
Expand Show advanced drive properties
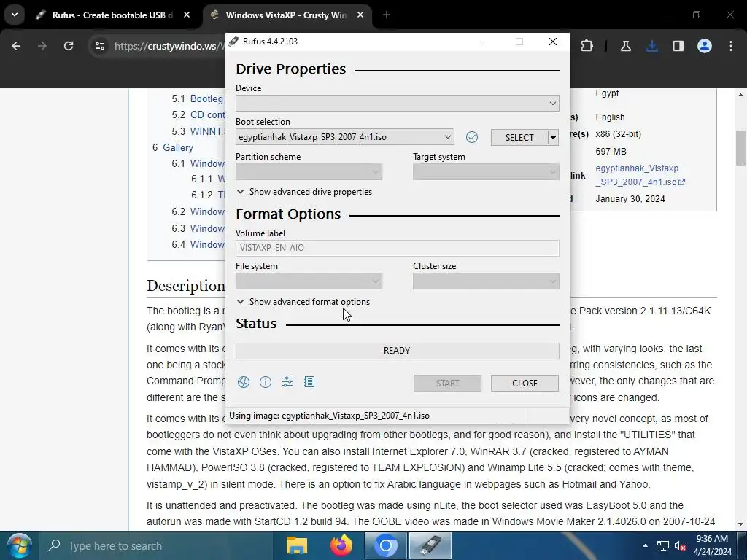click(x=304, y=192)
